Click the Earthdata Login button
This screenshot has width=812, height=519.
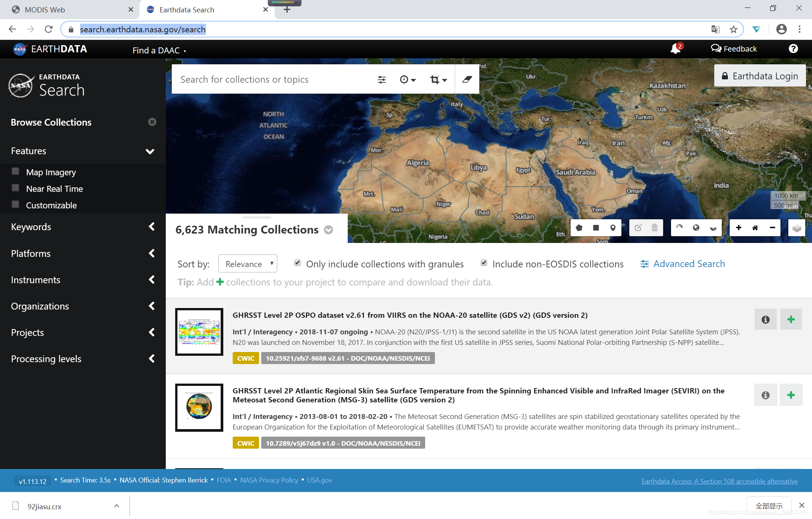click(760, 76)
